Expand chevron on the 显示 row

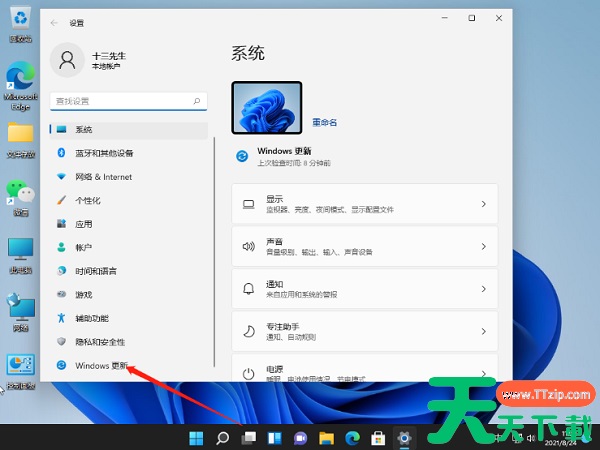tap(484, 204)
